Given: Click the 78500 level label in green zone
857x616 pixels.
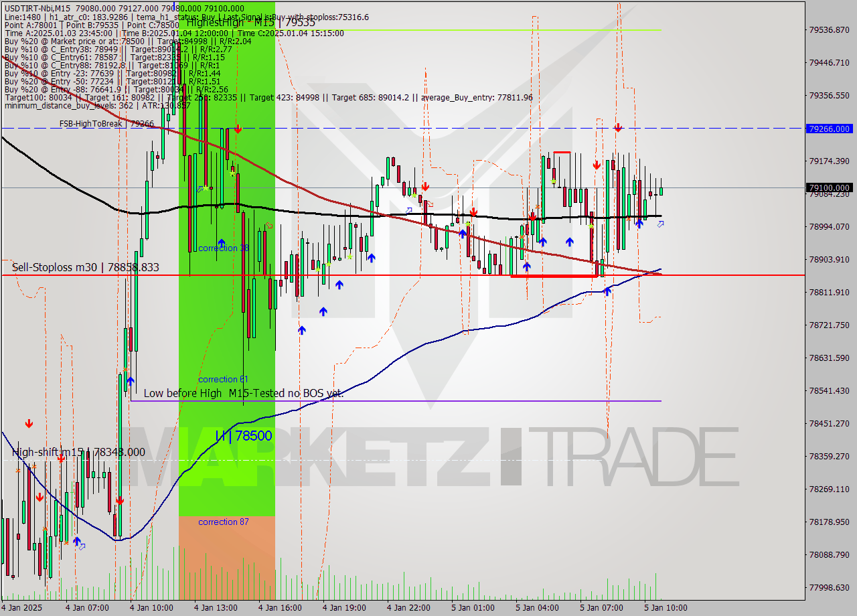Looking at the screenshot, I should click(x=243, y=436).
